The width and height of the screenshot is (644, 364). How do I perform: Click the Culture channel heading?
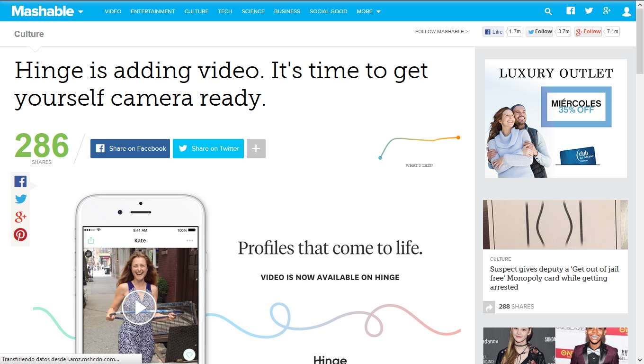[29, 34]
